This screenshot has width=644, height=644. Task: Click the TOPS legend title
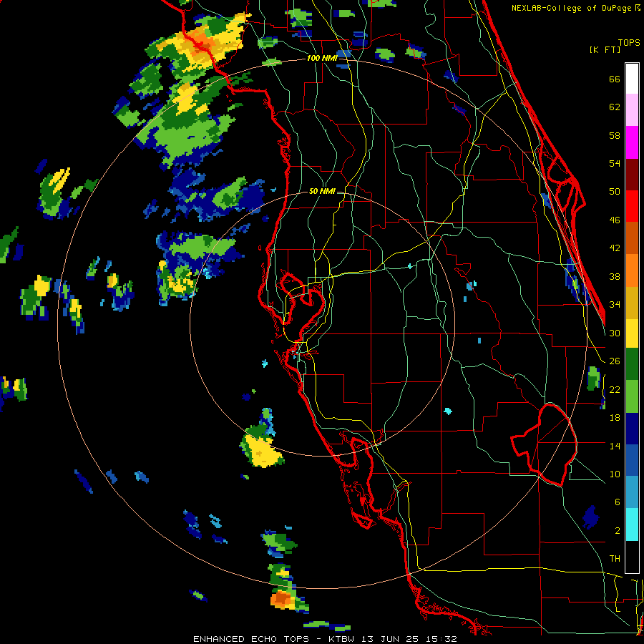click(x=629, y=43)
